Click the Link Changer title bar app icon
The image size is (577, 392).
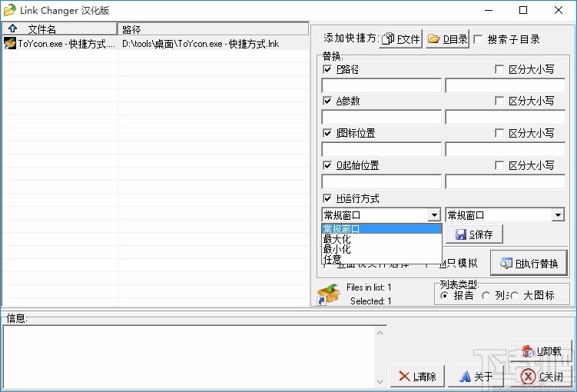click(x=9, y=10)
